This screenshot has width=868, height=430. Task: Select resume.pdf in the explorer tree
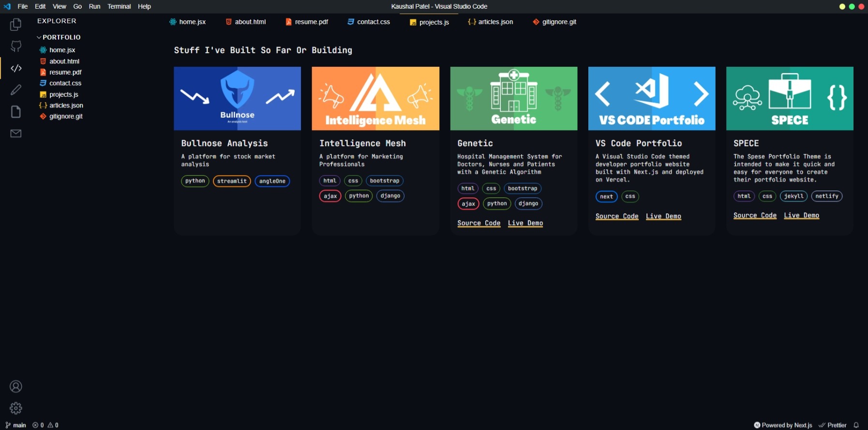tap(65, 72)
